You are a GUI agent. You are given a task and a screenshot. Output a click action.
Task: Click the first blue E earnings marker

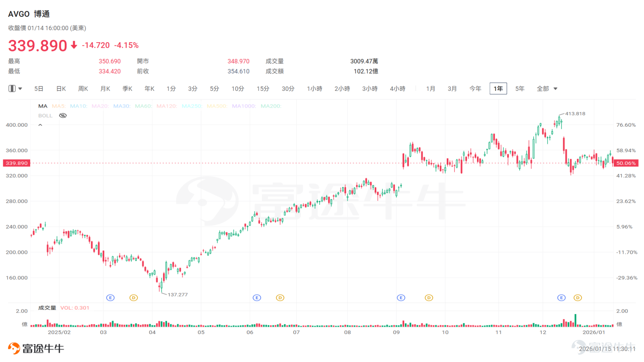coord(110,298)
